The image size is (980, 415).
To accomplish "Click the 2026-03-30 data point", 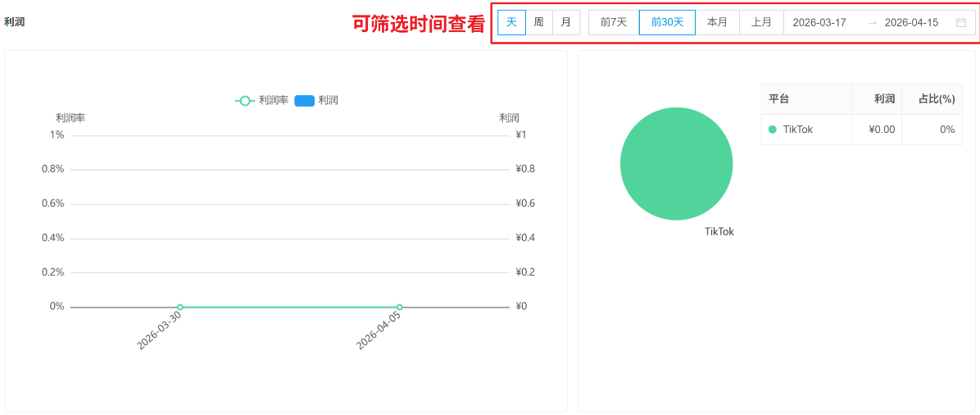I will pos(180,308).
